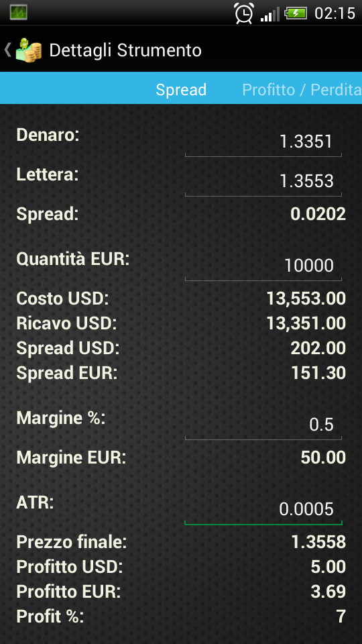Edit the Lettera field showing 1.3553
Screen dimensions: 362x644
[263, 181]
